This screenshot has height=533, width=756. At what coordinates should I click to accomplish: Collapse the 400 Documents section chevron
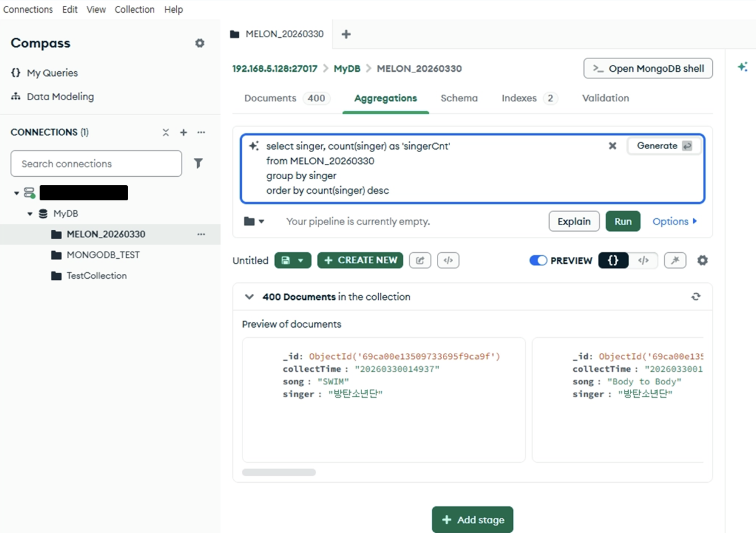[x=249, y=297]
